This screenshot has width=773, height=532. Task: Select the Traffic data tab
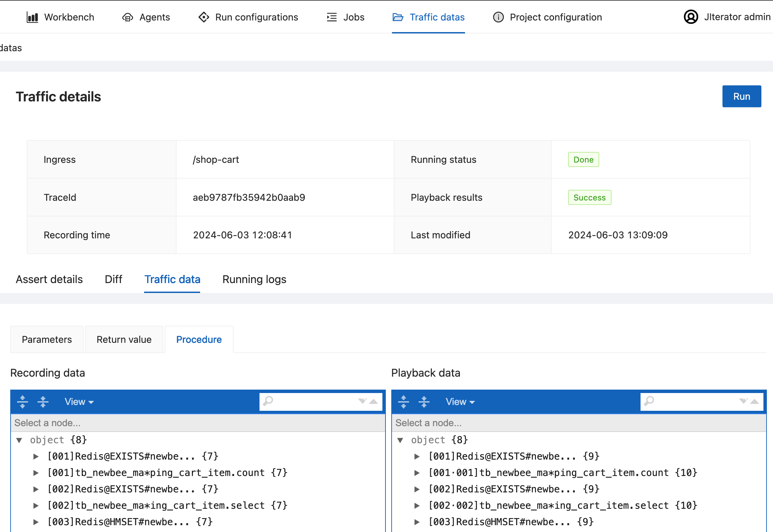172,279
